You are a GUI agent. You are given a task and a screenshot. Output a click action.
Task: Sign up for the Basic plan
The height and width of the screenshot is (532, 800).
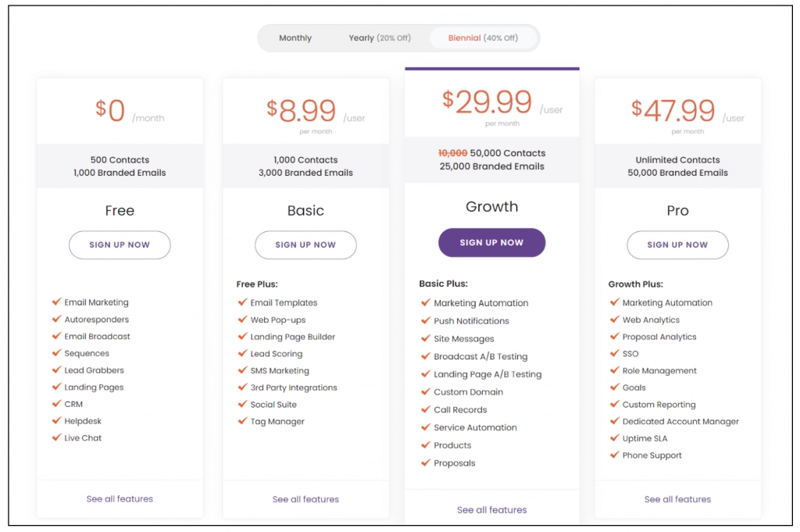[x=305, y=245]
